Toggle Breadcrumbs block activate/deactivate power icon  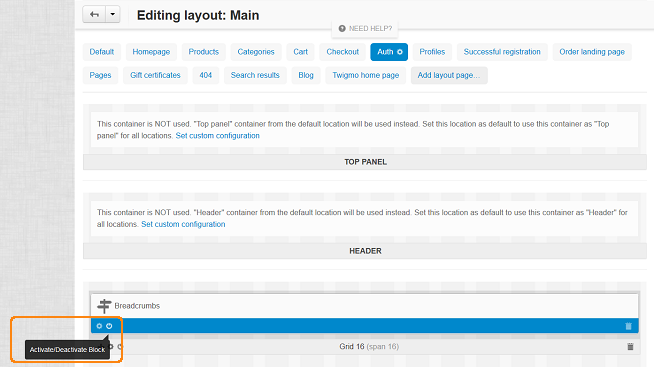point(109,326)
